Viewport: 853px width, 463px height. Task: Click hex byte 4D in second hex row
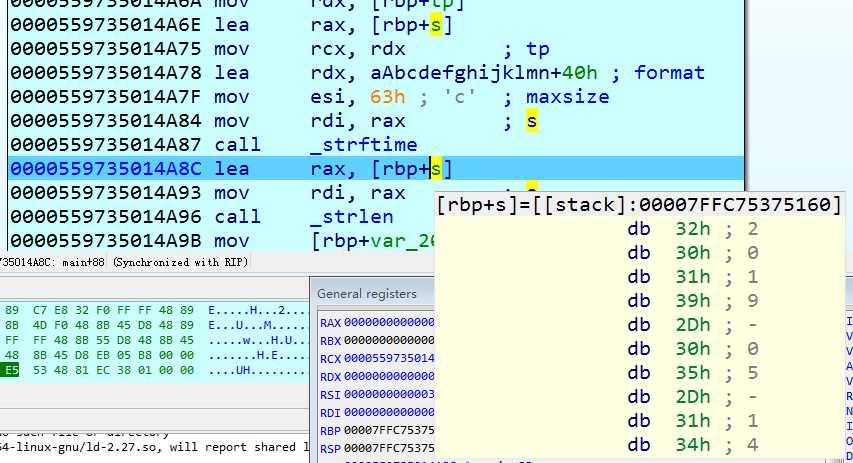tap(40, 325)
